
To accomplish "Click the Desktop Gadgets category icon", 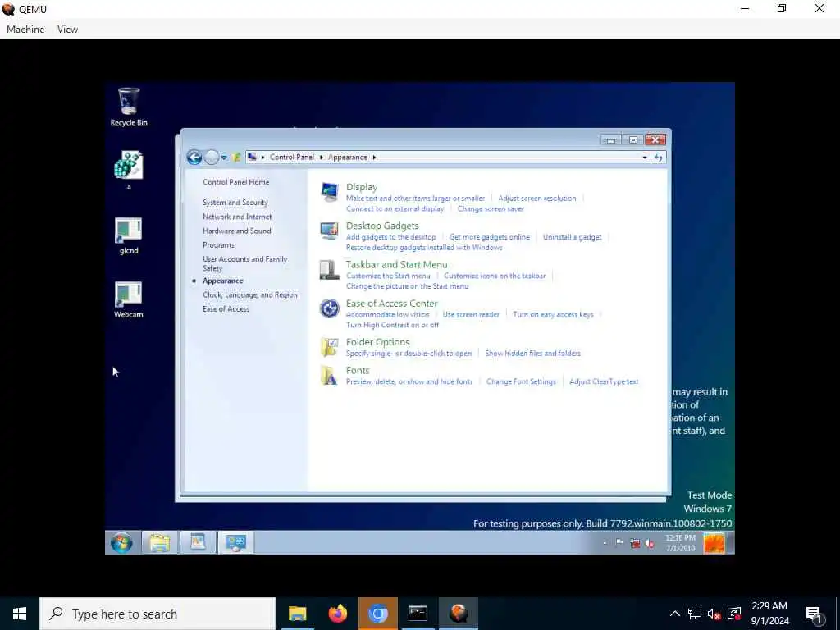I will 330,231.
